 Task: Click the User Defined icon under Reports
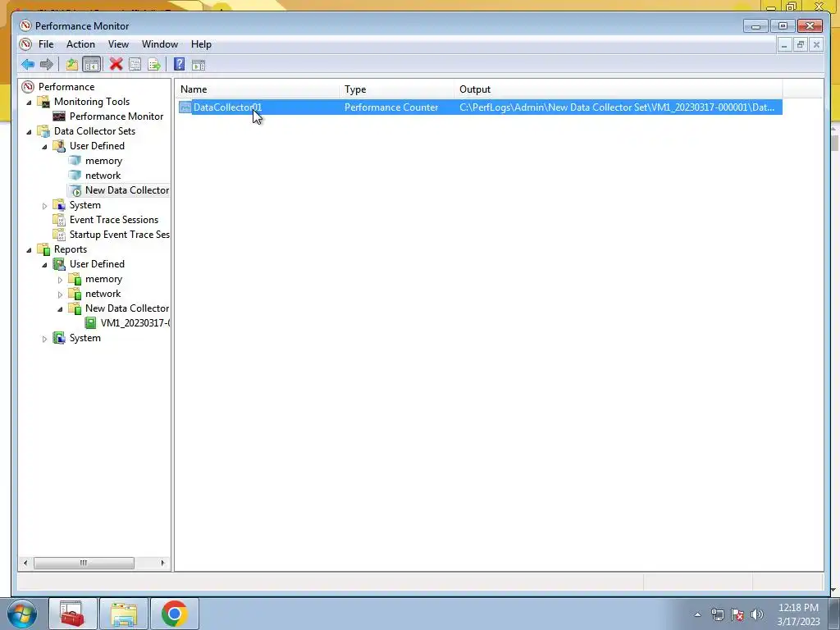59,264
